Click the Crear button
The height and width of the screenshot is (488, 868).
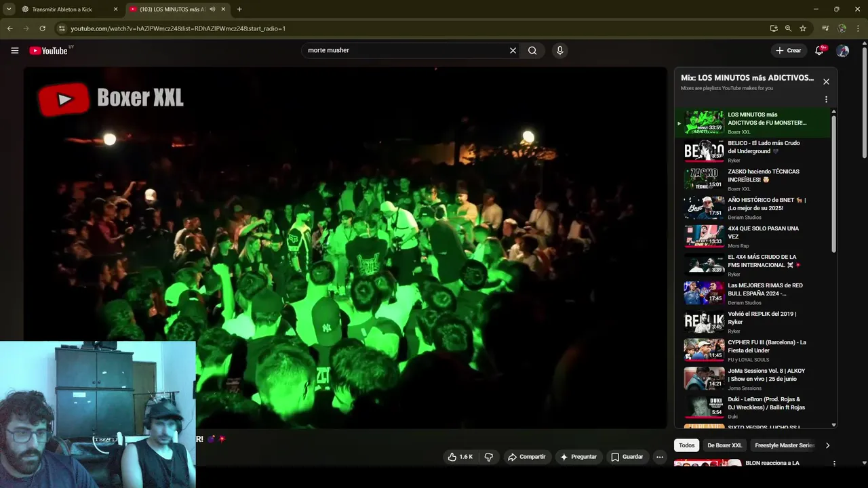tap(789, 50)
